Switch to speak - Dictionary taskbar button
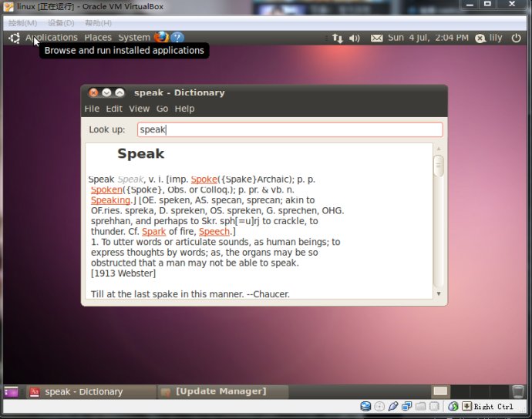The width and height of the screenshot is (532, 419). 91,392
